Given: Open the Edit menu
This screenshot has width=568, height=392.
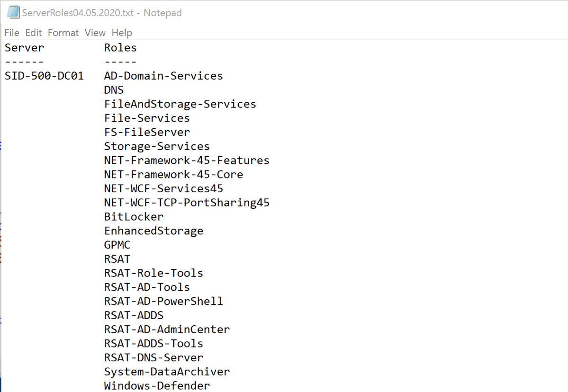Looking at the screenshot, I should (34, 33).
